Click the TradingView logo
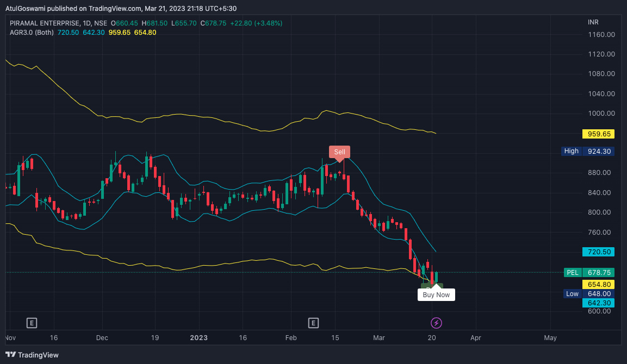 pos(32,355)
